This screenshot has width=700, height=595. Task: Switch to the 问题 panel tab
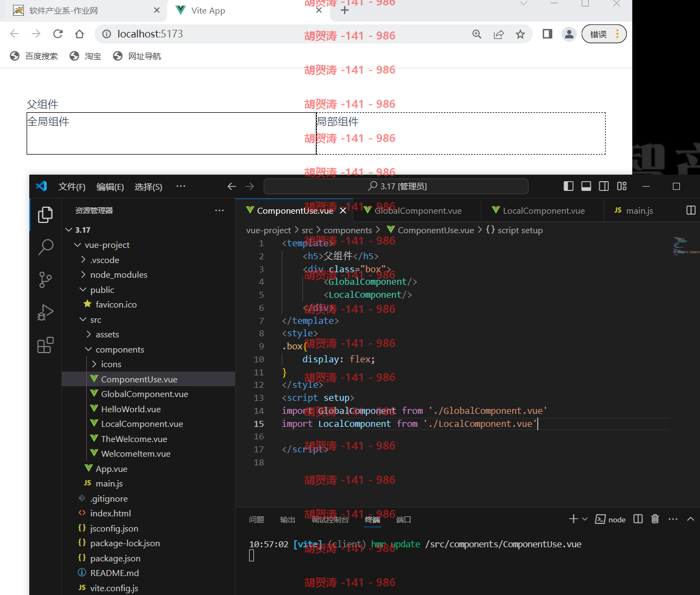(x=257, y=520)
